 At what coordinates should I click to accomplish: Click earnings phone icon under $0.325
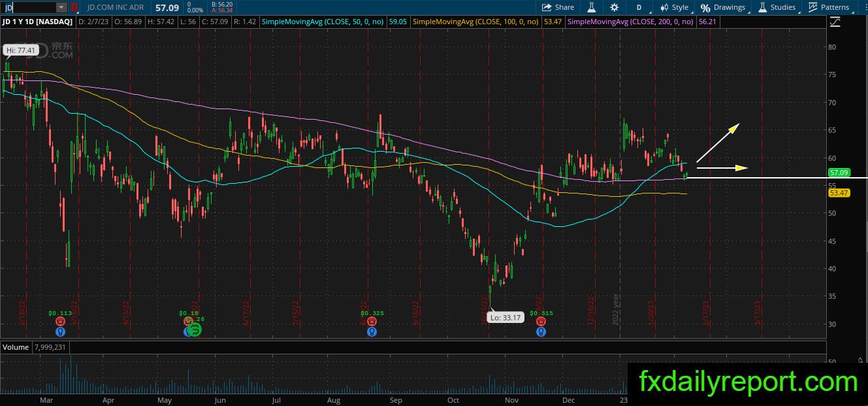[x=371, y=322]
